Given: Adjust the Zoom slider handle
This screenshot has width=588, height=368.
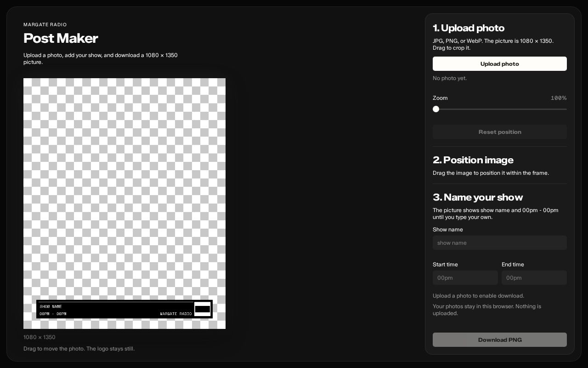Looking at the screenshot, I should [x=436, y=109].
